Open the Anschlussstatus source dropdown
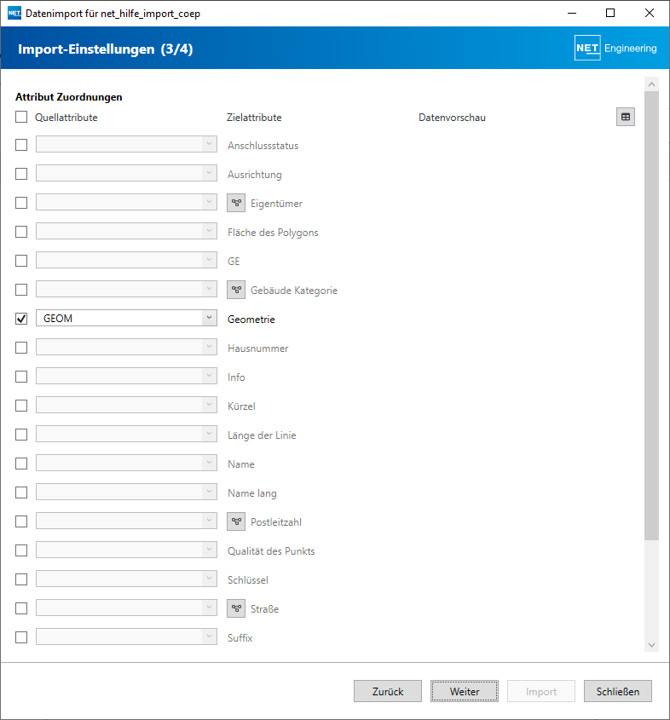Screen dimensions: 670x720 pos(126,144)
